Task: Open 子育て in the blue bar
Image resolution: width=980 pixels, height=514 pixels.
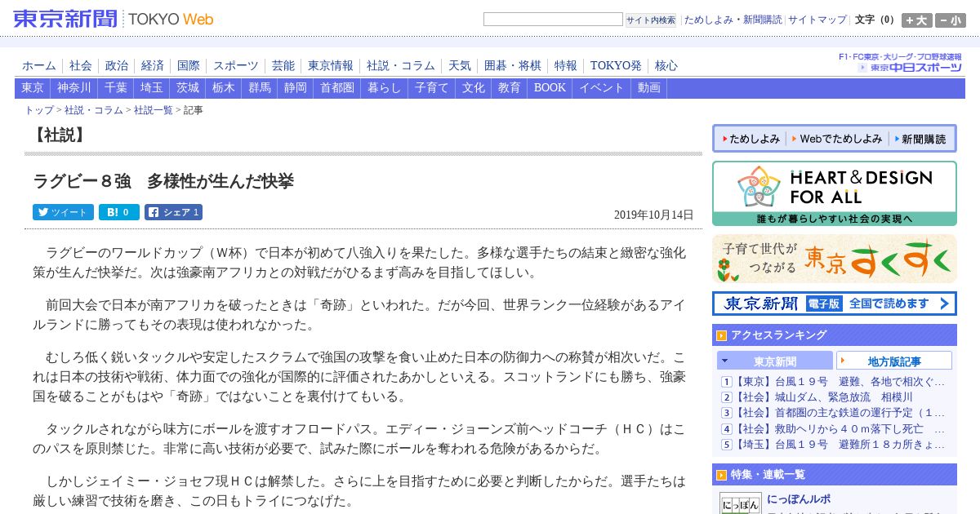Action: click(x=432, y=88)
